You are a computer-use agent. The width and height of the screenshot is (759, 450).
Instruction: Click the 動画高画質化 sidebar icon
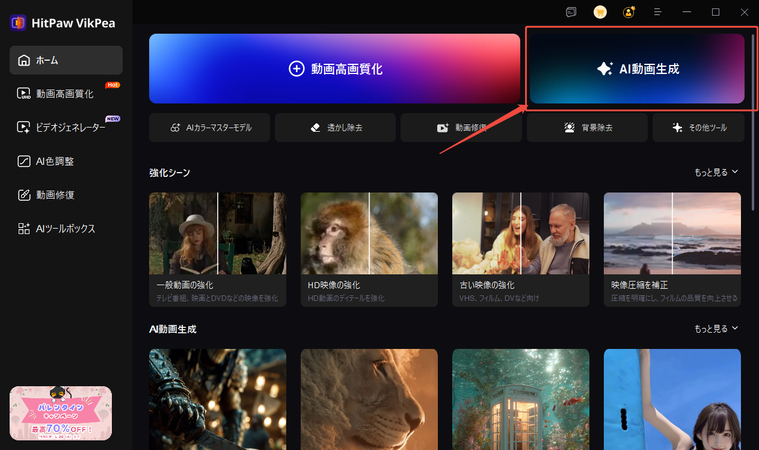tap(24, 93)
